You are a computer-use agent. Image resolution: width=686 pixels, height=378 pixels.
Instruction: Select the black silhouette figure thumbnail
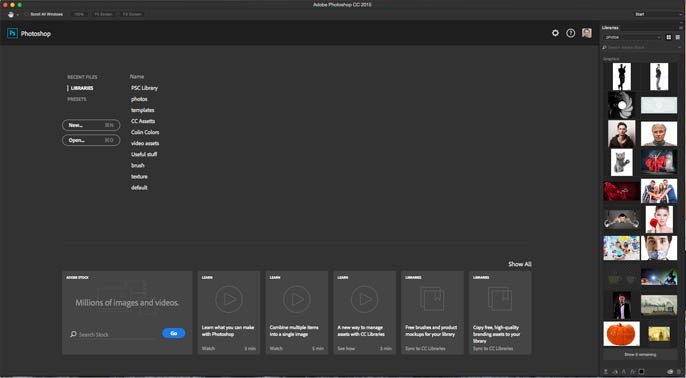click(622, 77)
